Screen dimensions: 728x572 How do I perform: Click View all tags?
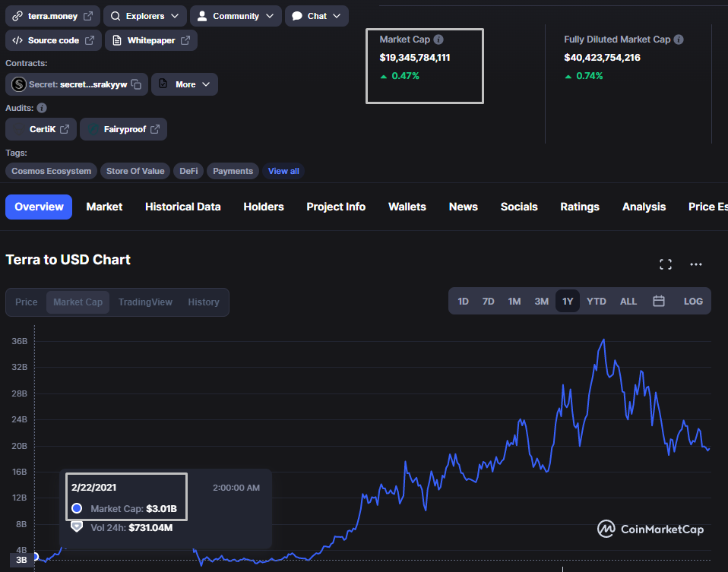(x=283, y=171)
